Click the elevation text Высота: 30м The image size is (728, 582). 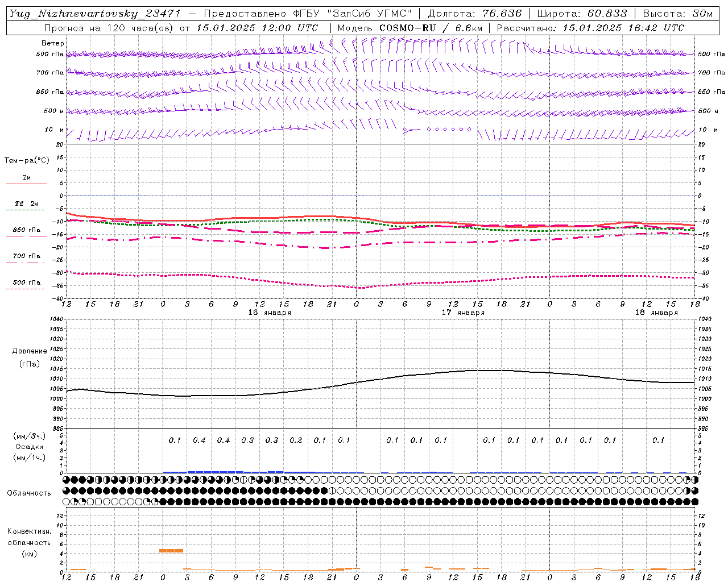pyautogui.click(x=677, y=14)
